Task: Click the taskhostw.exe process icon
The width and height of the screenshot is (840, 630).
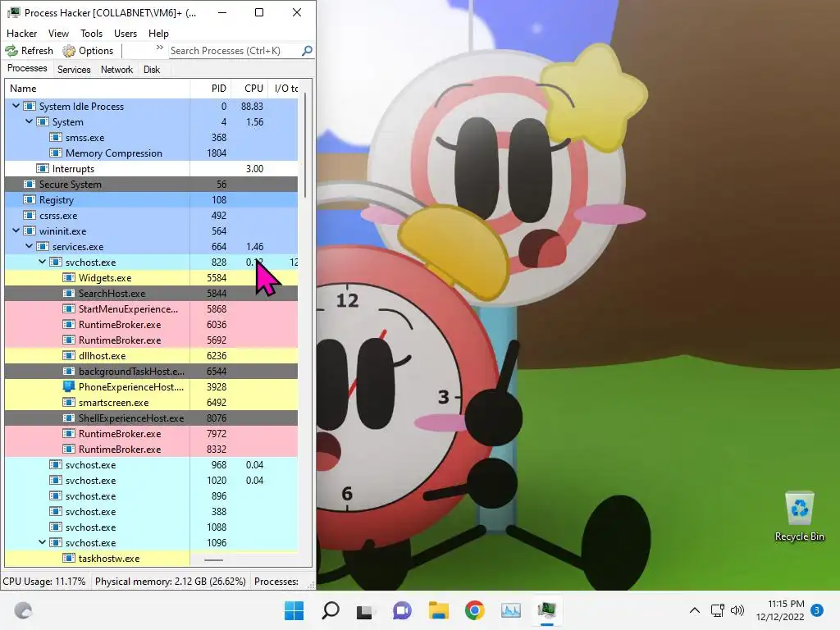Action: click(x=69, y=558)
